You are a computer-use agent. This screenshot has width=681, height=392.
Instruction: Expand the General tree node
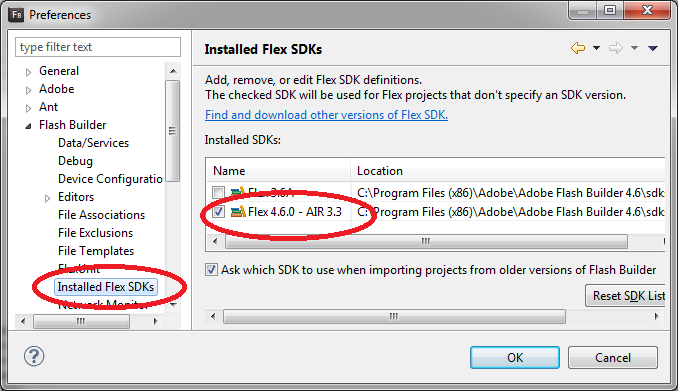coord(28,72)
